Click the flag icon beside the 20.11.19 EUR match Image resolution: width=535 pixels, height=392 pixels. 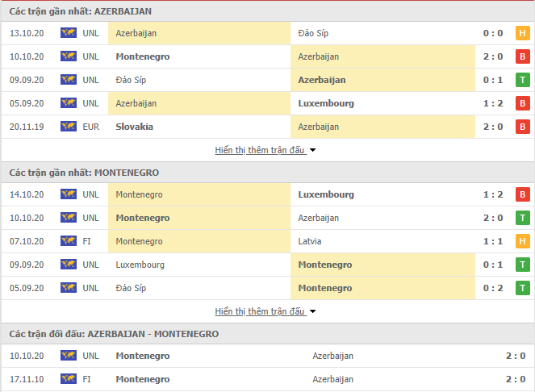coord(69,127)
